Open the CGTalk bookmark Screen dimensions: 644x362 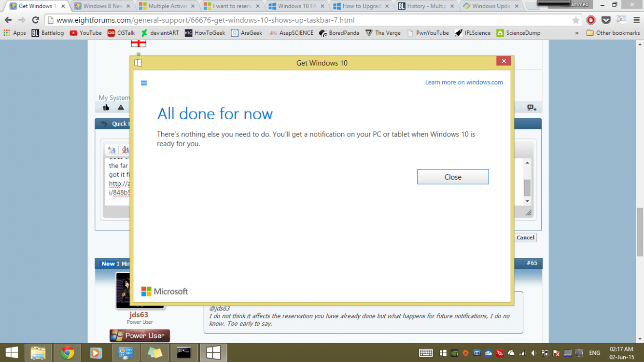121,33
